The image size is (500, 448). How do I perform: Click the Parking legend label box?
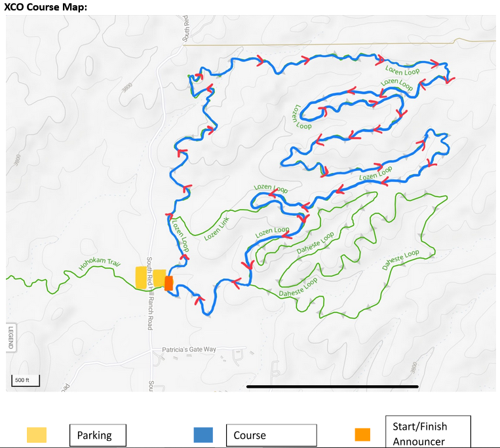pyautogui.click(x=98, y=435)
